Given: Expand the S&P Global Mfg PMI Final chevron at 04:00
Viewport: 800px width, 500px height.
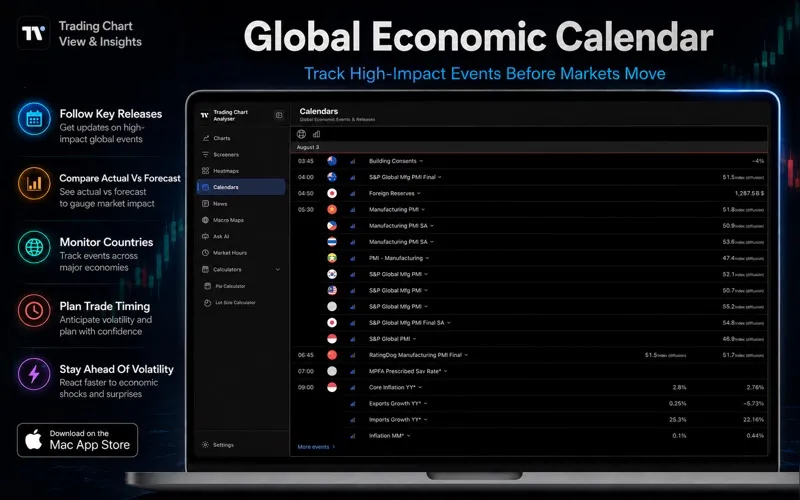Looking at the screenshot, I should 440,177.
